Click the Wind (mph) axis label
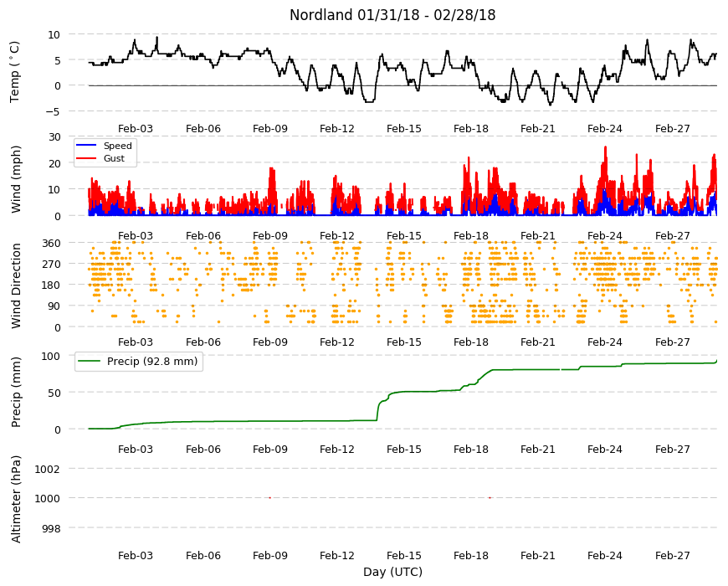Image resolution: width=728 pixels, height=586 pixels. pyautogui.click(x=16, y=179)
